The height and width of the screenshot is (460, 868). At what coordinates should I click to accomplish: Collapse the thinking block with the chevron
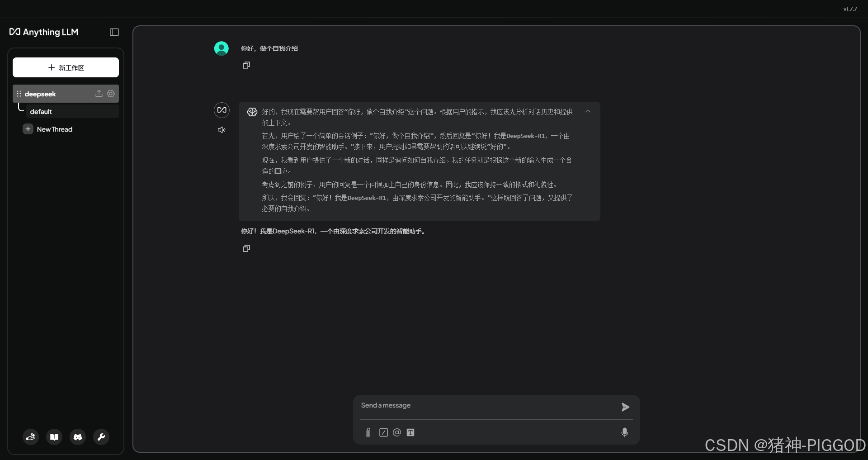pos(588,111)
